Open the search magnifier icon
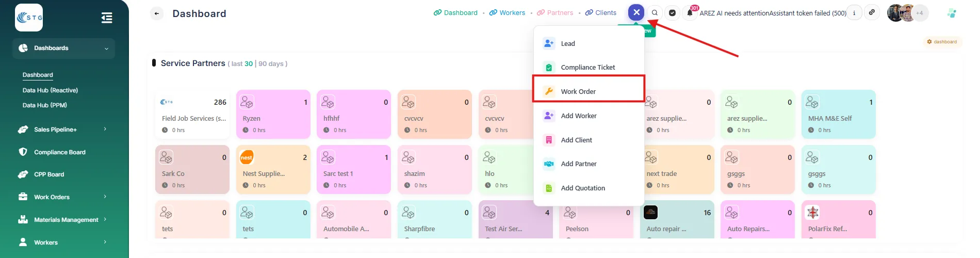 click(x=655, y=13)
